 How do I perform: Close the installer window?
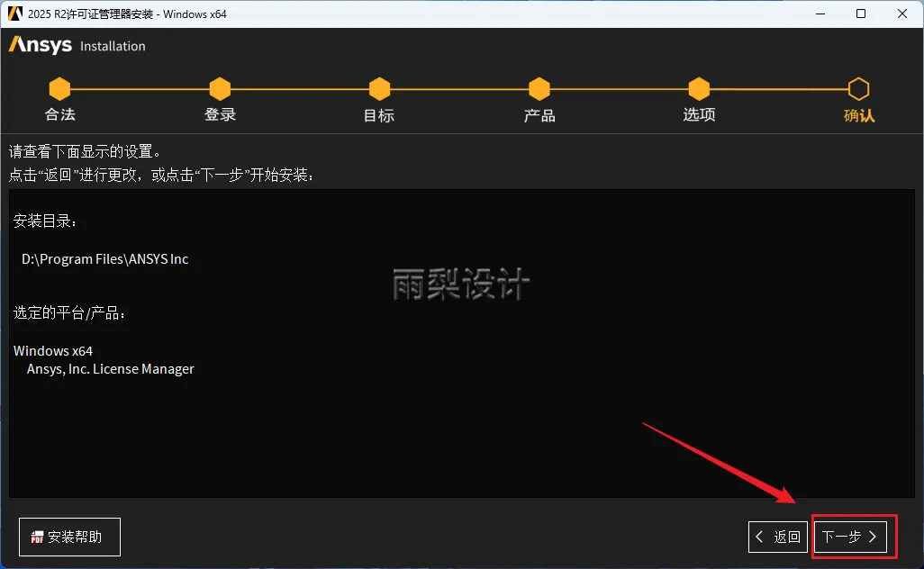coord(902,14)
